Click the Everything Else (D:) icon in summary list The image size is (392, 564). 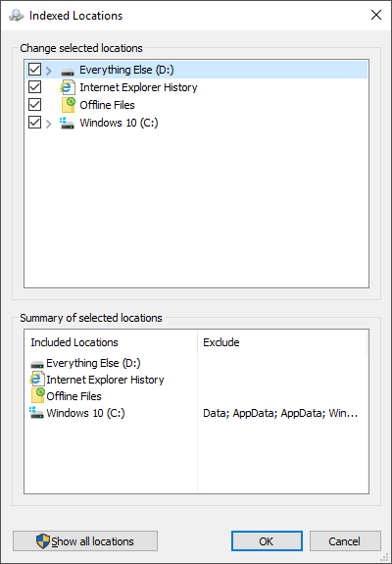click(37, 364)
